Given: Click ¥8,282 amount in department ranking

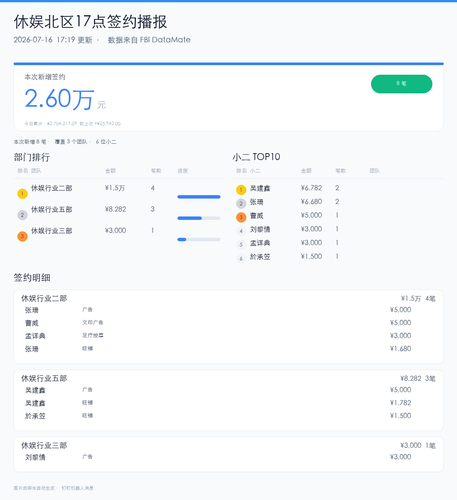Looking at the screenshot, I should [x=115, y=209].
